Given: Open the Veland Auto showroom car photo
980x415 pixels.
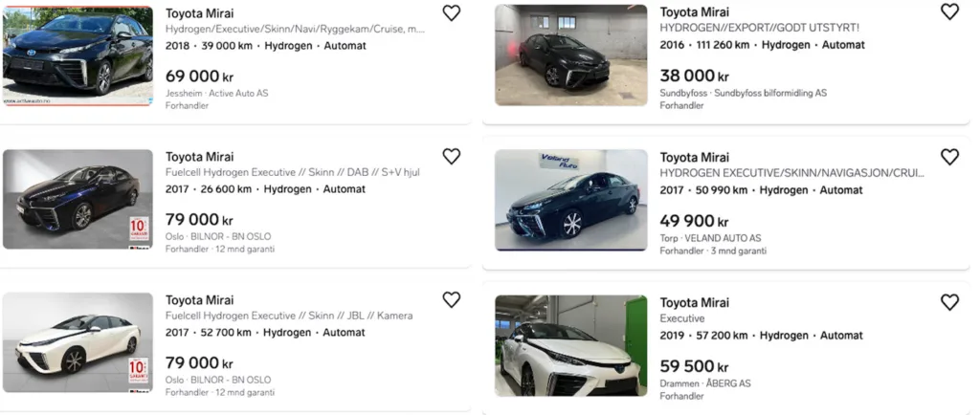Looking at the screenshot, I should 570,199.
